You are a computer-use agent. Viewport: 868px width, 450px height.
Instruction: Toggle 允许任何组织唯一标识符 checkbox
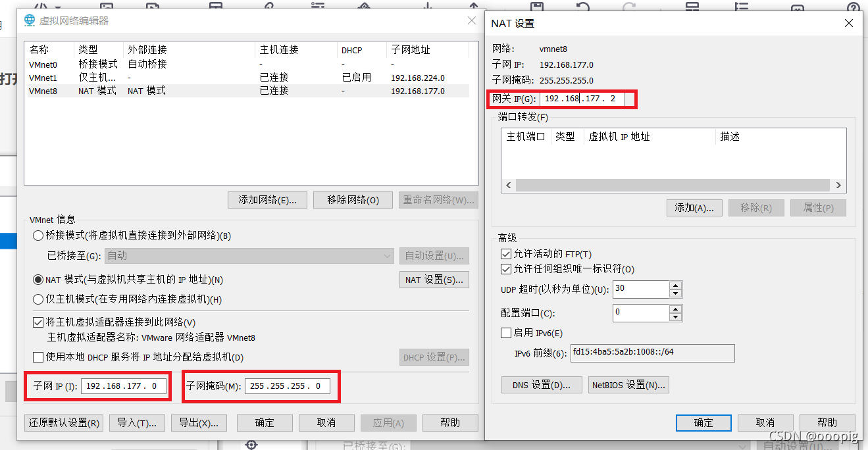(x=506, y=269)
